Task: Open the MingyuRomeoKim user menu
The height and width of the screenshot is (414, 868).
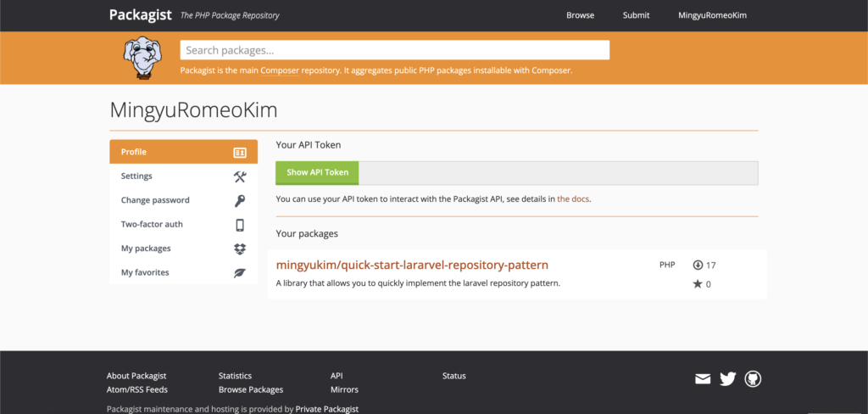Action: click(712, 15)
